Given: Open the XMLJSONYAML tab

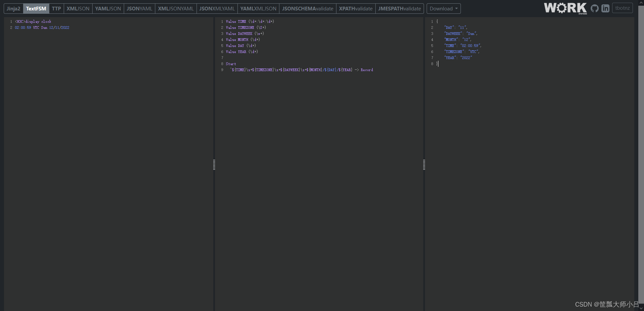Looking at the screenshot, I should click(176, 9).
